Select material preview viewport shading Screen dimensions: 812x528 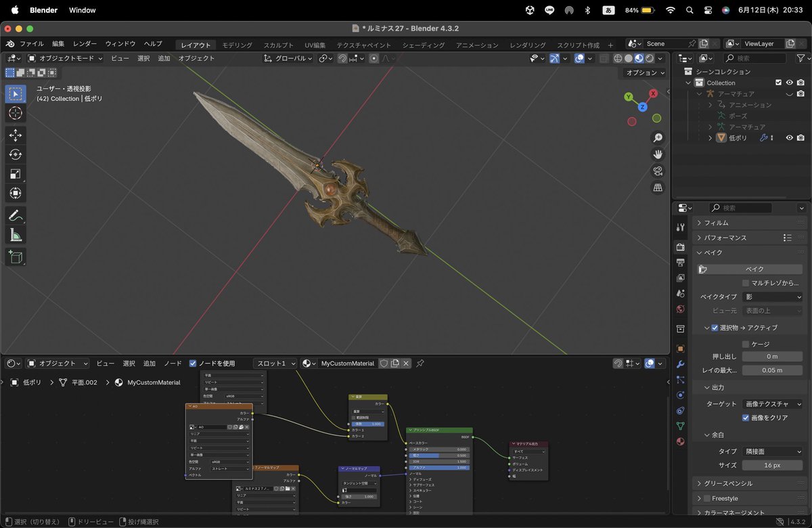point(639,59)
